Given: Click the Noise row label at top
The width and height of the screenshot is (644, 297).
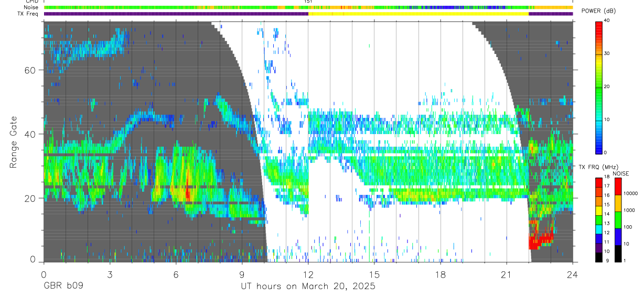Looking at the screenshot, I should coord(30,7).
